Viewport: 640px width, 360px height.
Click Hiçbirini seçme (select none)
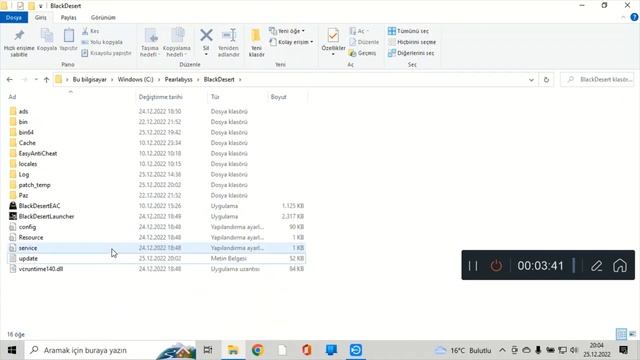(412, 42)
